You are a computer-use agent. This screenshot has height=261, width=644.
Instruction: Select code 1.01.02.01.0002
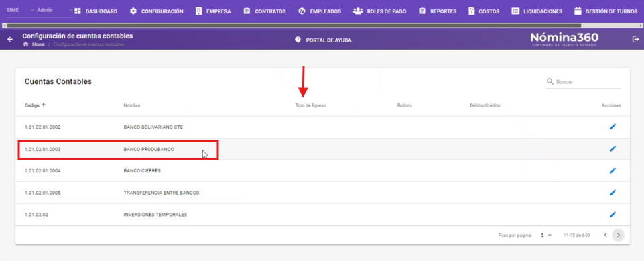pos(43,127)
